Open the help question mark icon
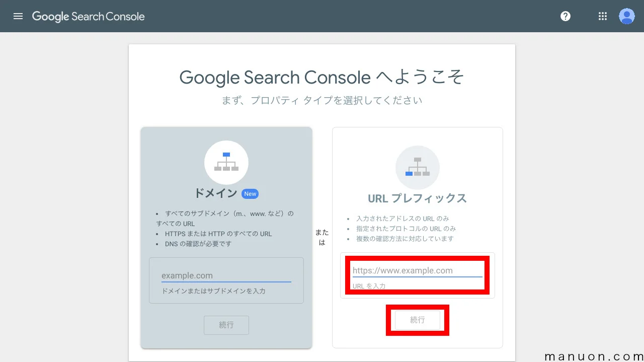644x362 pixels. point(565,16)
